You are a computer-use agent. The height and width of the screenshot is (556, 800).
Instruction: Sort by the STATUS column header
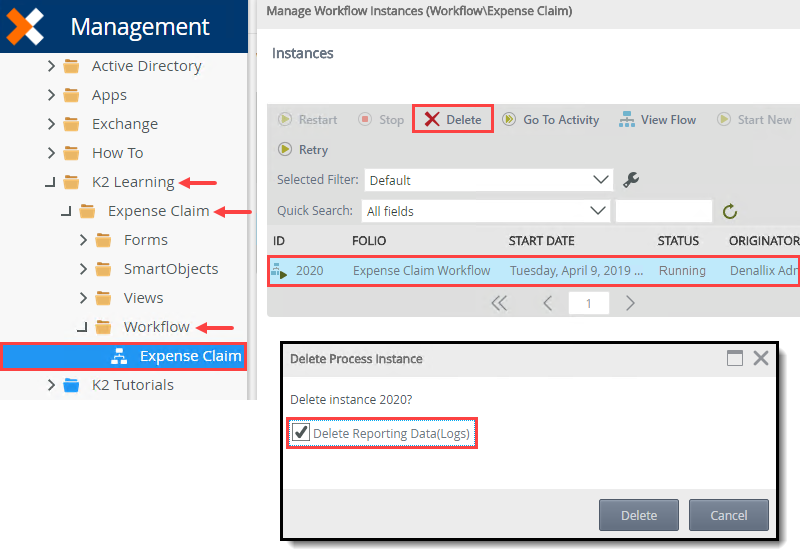(678, 241)
